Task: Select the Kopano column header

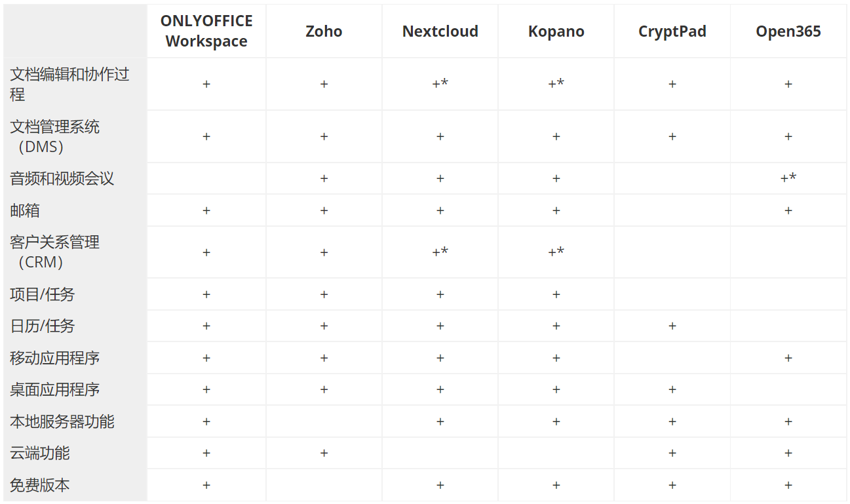Action: pos(556,31)
